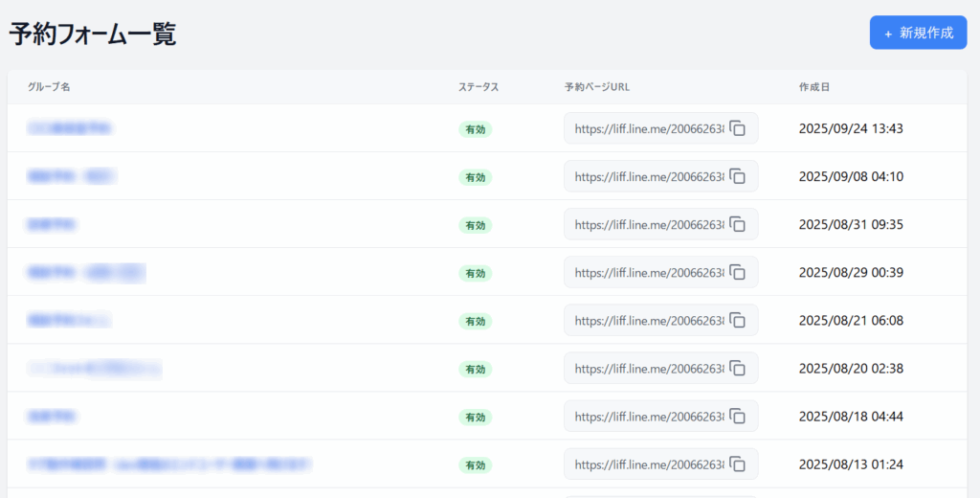Click the 新規作成 button
This screenshot has height=498, width=980.
point(918,33)
